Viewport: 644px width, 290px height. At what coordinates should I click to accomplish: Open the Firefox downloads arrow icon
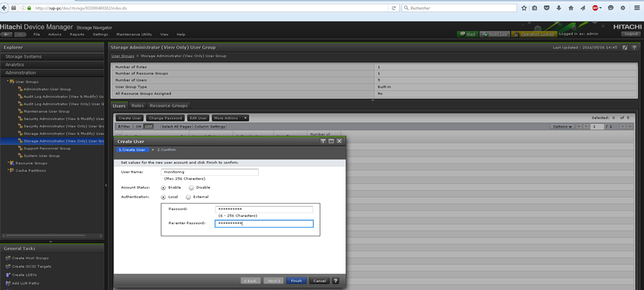click(559, 8)
